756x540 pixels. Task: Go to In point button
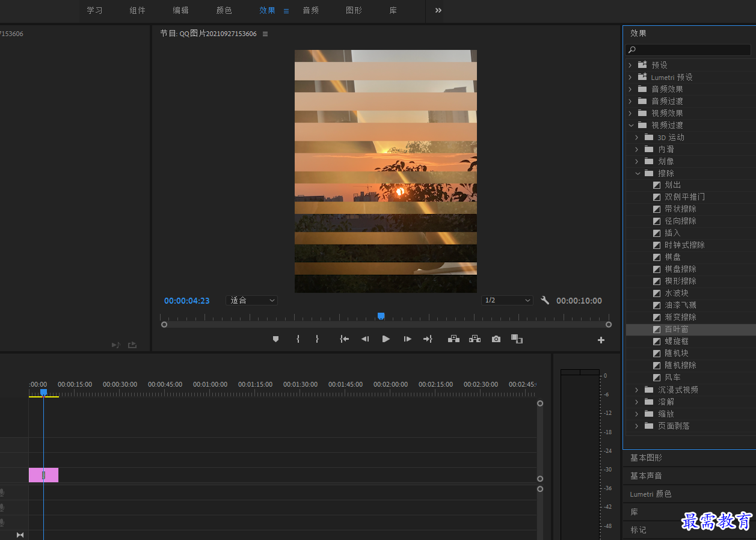tap(344, 339)
